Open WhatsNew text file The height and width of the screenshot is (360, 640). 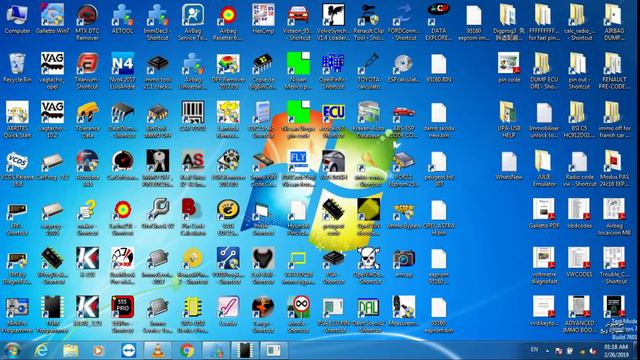point(509,166)
